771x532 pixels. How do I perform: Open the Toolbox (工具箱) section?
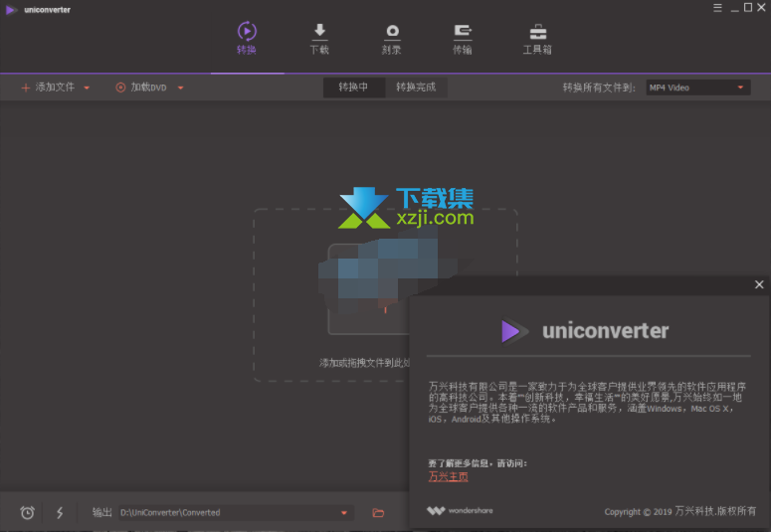(x=537, y=39)
